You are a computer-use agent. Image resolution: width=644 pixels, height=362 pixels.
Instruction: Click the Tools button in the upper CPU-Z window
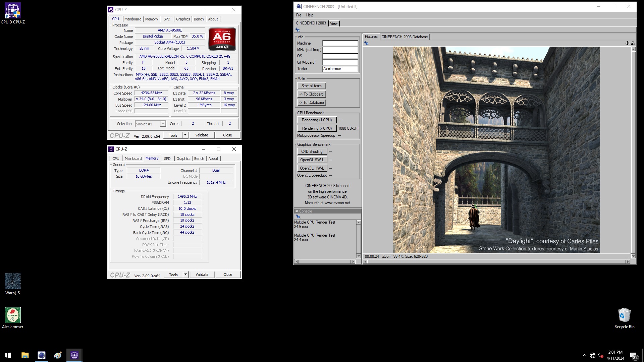(x=173, y=135)
